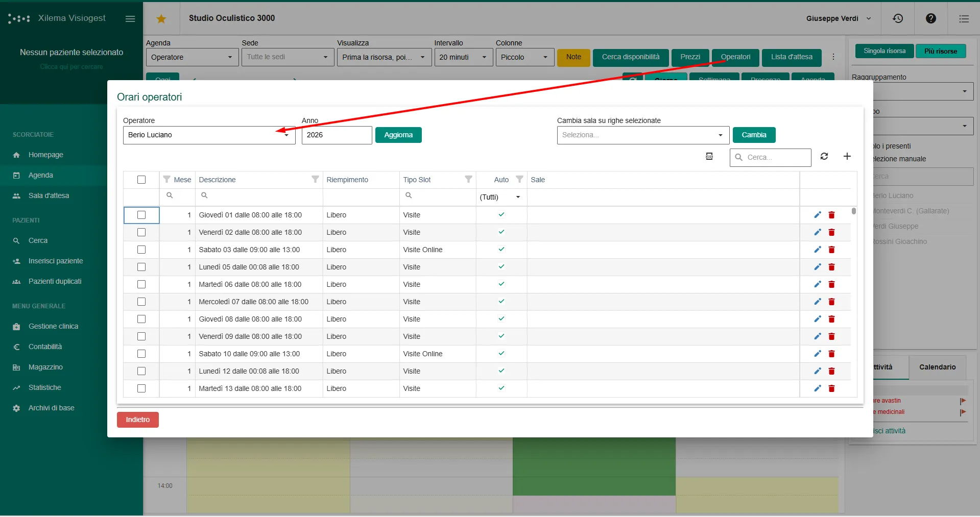Open the Cambia sala Seleziona dropdown
The height and width of the screenshot is (517, 980).
[643, 135]
